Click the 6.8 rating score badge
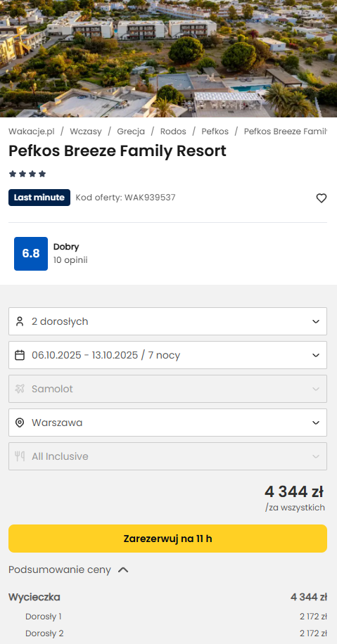 click(x=31, y=254)
